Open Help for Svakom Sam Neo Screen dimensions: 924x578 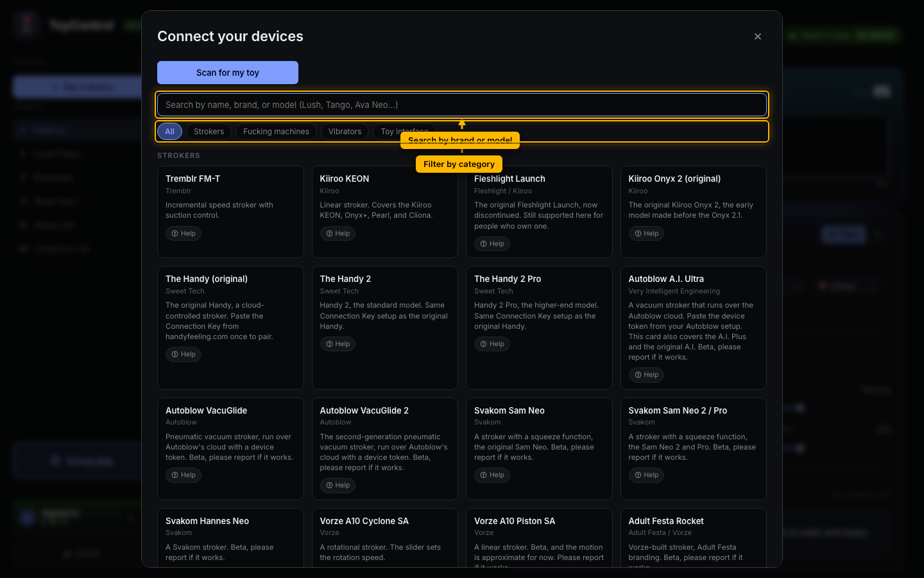click(x=492, y=475)
